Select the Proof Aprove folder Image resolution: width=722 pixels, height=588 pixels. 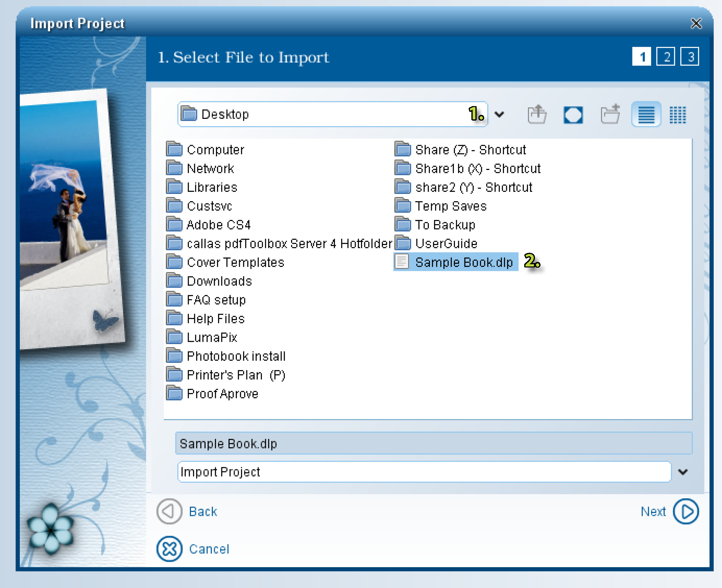coord(213,394)
